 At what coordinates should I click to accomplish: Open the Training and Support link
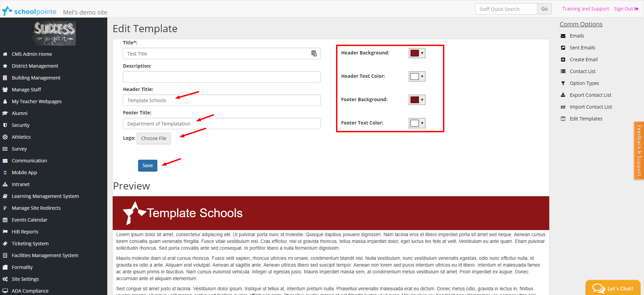point(585,9)
